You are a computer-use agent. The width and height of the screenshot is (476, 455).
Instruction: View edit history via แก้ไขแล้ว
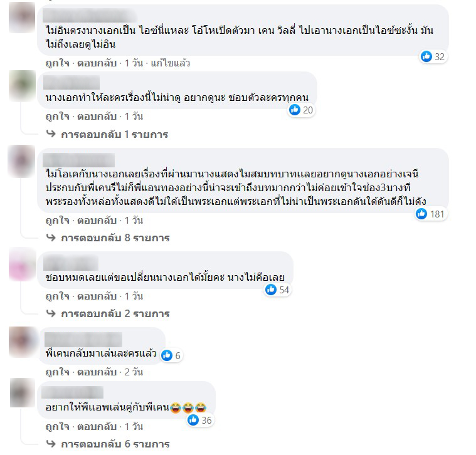pos(171,63)
